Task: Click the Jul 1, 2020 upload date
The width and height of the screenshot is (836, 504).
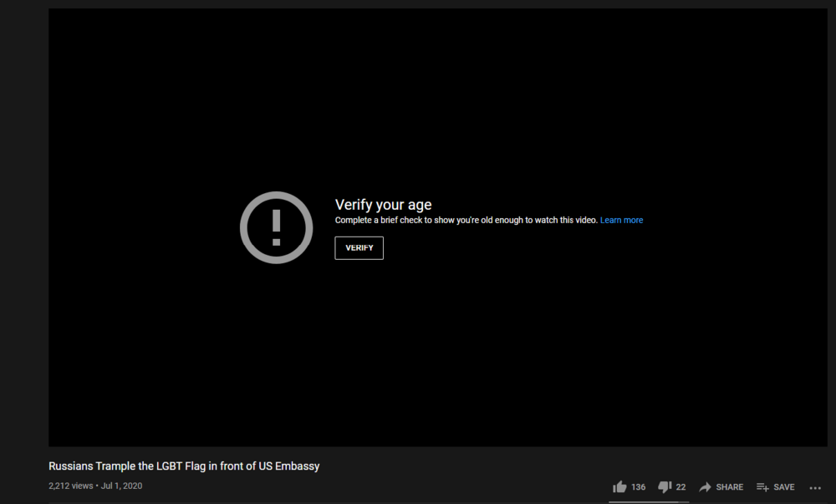Action: tap(121, 486)
